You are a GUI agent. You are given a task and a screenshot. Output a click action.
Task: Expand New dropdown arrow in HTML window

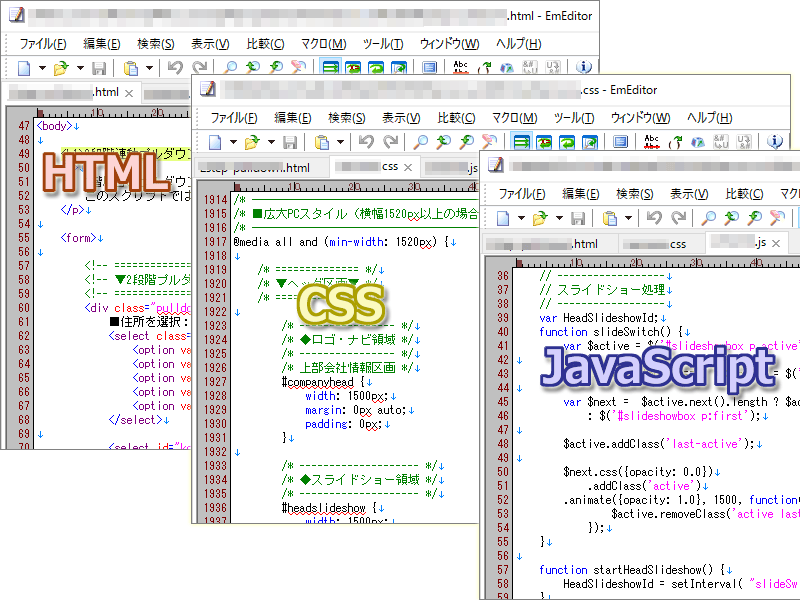(42, 68)
